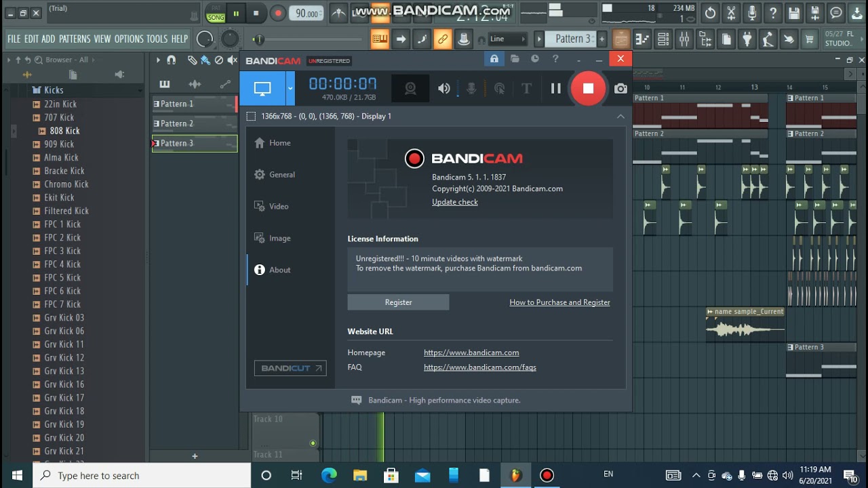The width and height of the screenshot is (868, 488).
Task: Adjust the main volume knob
Action: tap(205, 39)
